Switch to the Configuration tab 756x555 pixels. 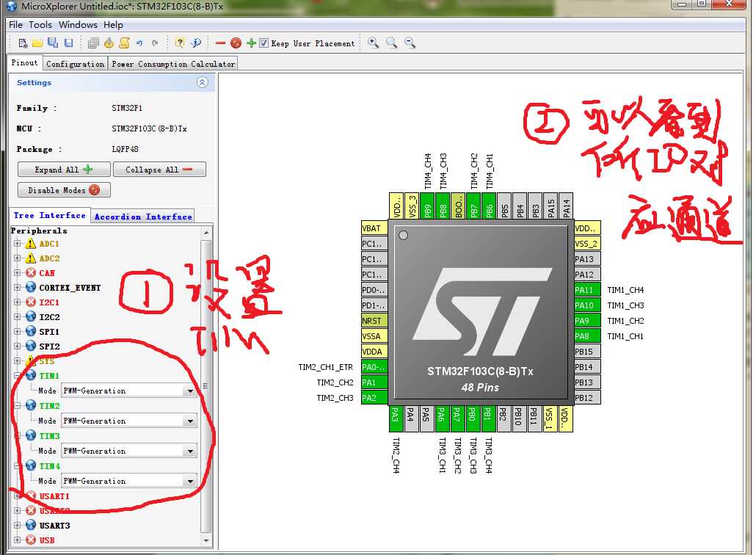[x=75, y=64]
